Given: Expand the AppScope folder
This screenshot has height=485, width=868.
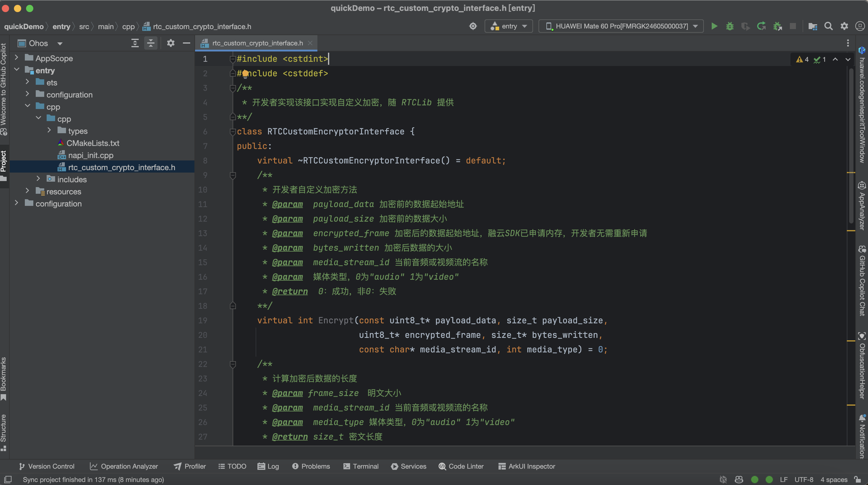Looking at the screenshot, I should pyautogui.click(x=16, y=58).
